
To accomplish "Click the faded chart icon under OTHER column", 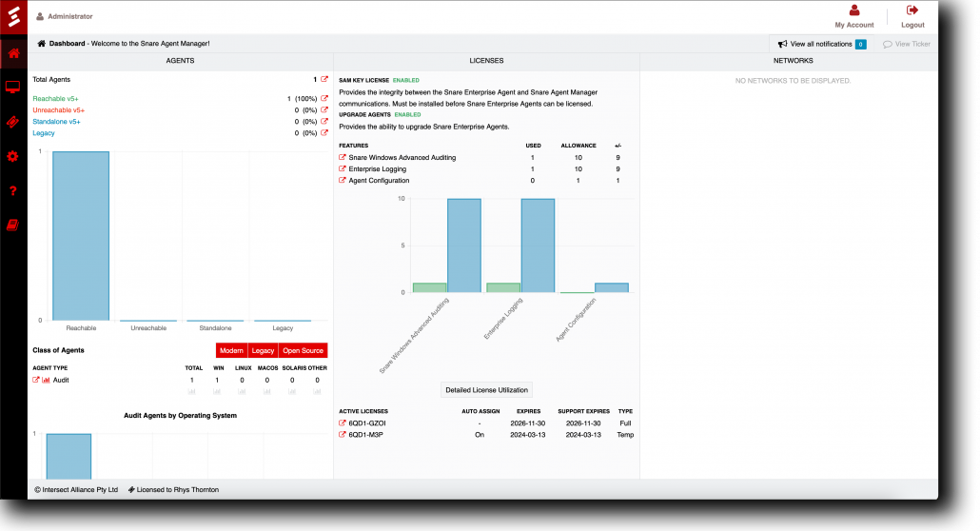I will (318, 391).
